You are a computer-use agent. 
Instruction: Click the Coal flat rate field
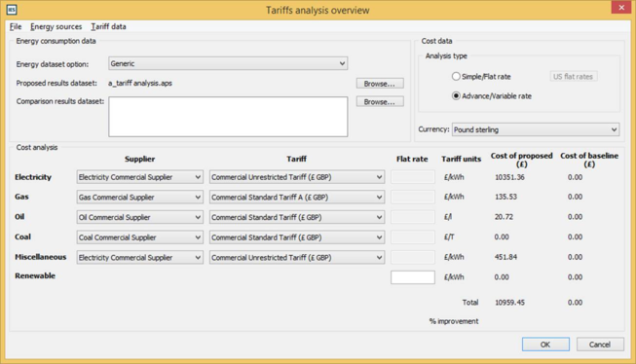tap(413, 237)
